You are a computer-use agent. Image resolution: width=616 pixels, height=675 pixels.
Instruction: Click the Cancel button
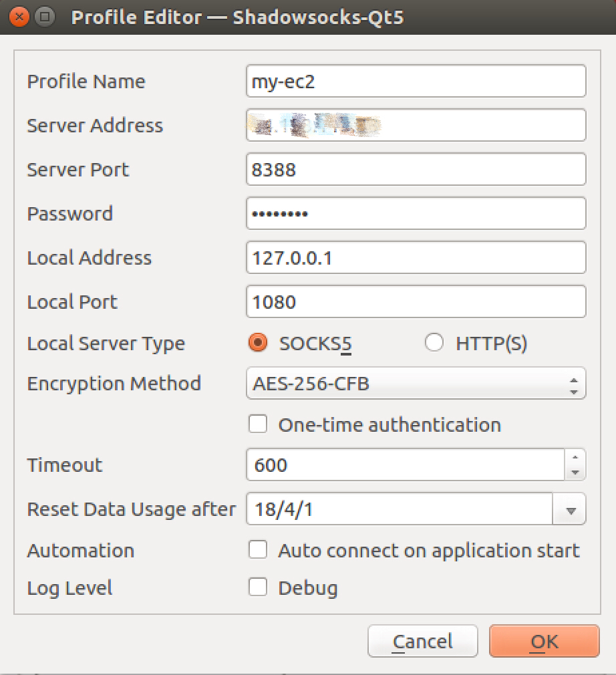(x=423, y=641)
